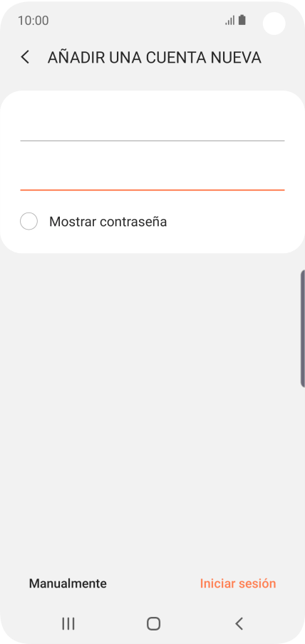The image size is (305, 644).
Task: Tap the edge panel handle on right side
Action: pyautogui.click(x=303, y=329)
